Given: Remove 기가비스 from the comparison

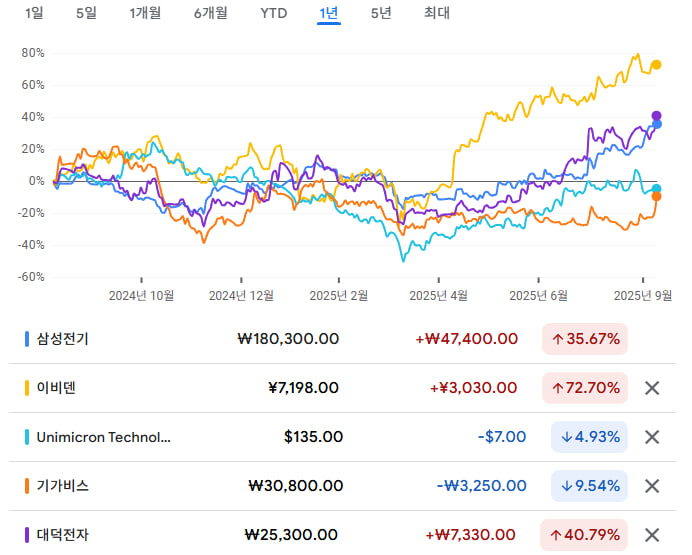Looking at the screenshot, I should coord(651,486).
